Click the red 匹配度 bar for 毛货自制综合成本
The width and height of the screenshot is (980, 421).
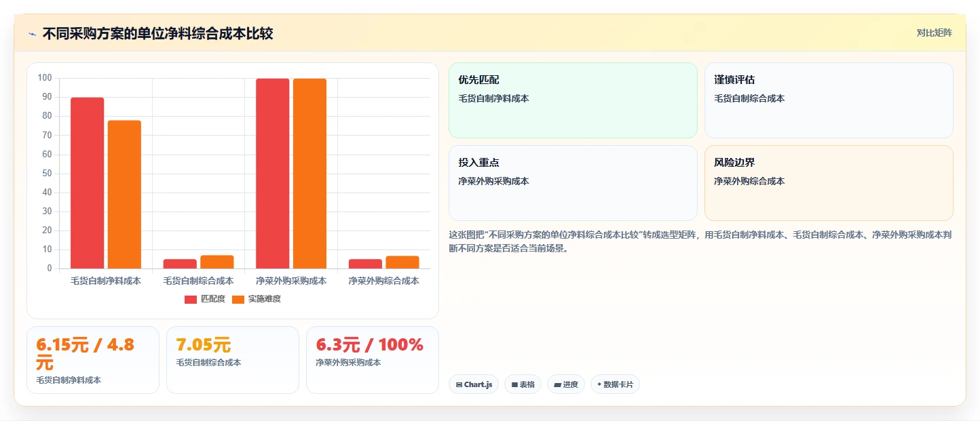tap(180, 264)
